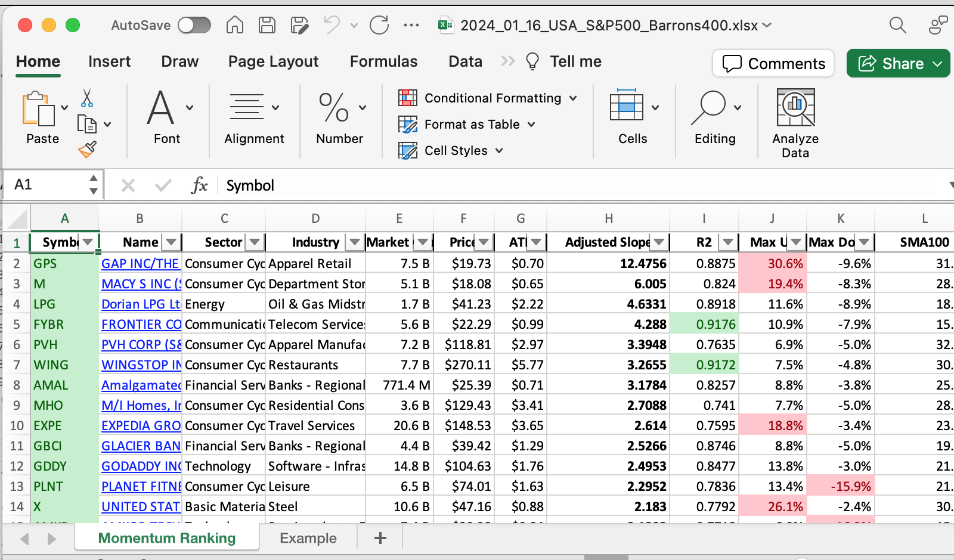Open the Analyze Data tool
The image size is (954, 560).
(795, 123)
